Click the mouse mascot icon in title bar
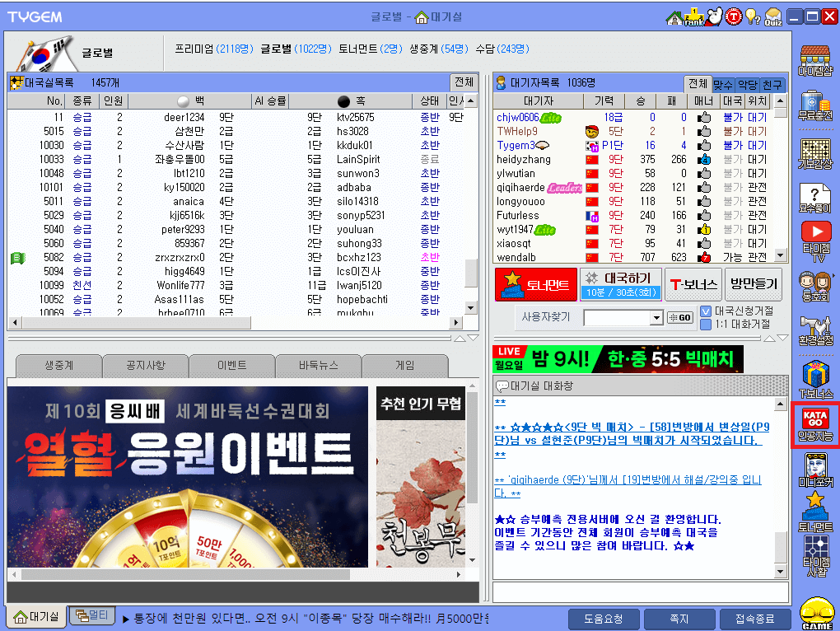Image resolution: width=840 pixels, height=631 pixels. (714, 16)
